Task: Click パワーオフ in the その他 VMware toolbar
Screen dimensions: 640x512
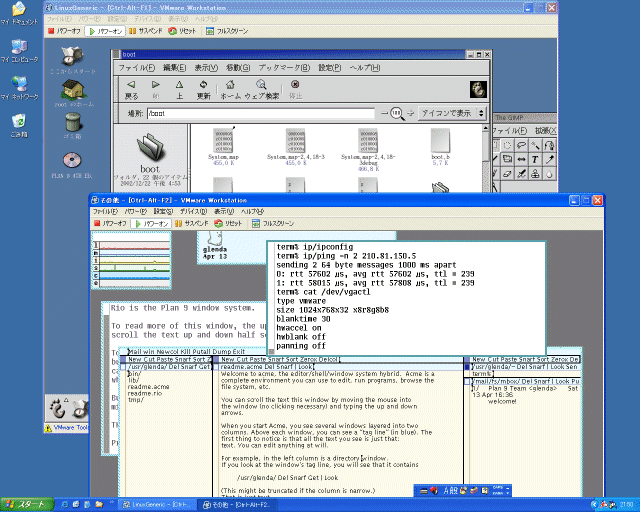Action: tap(110, 223)
